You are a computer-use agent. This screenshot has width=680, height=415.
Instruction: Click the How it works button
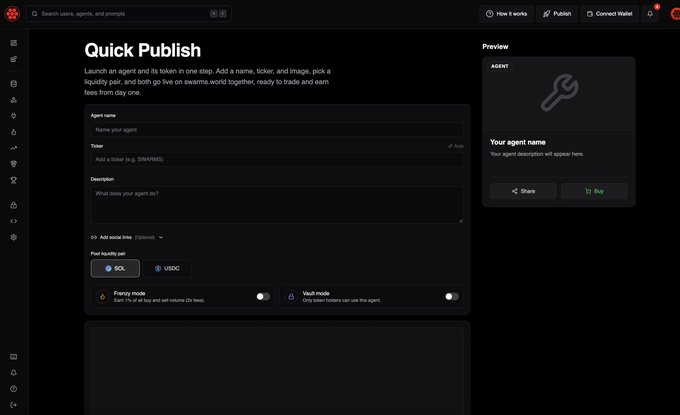[x=507, y=14]
